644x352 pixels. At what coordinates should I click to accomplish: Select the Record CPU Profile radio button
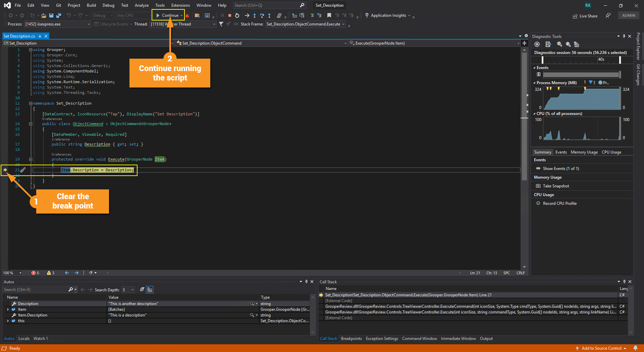click(x=538, y=203)
